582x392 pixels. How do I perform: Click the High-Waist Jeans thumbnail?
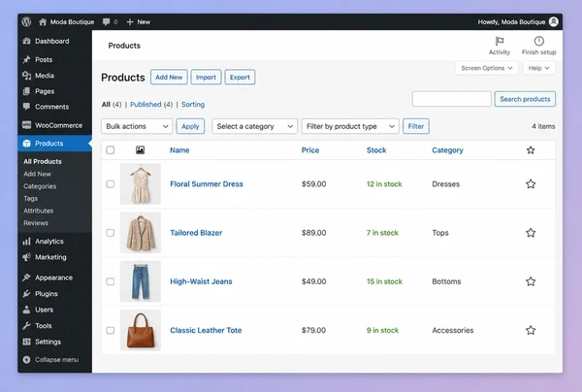tap(141, 281)
